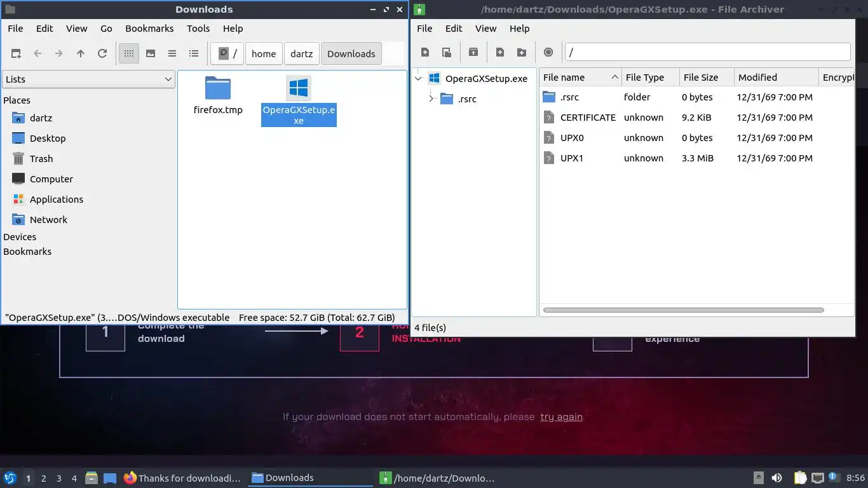The image size is (868, 488).
Task: Click the volume icon in the tray
Action: 776,478
